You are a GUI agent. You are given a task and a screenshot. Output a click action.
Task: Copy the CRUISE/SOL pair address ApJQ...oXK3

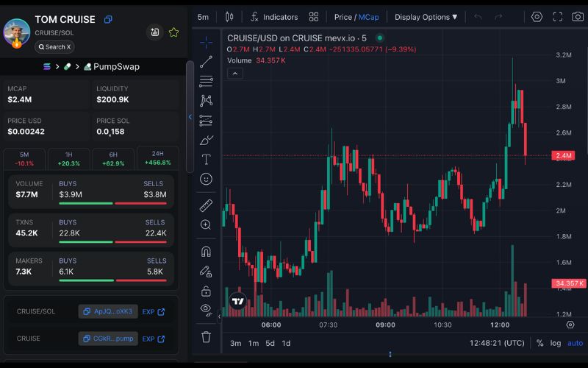(x=108, y=311)
